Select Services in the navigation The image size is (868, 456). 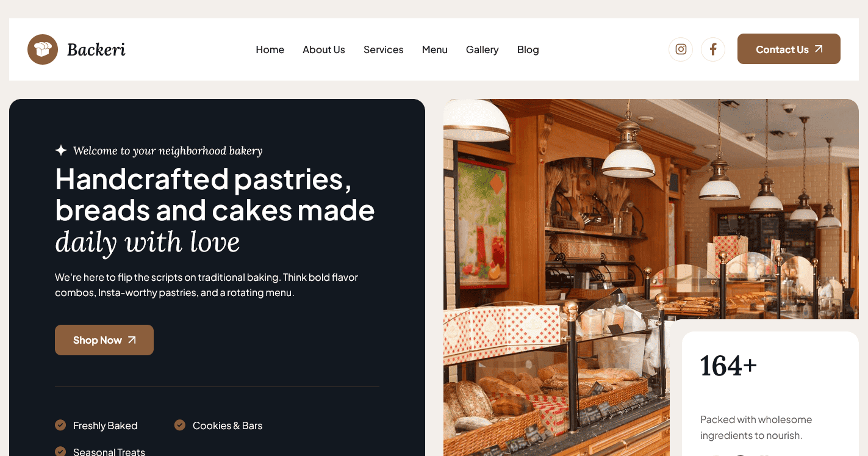pyautogui.click(x=383, y=49)
